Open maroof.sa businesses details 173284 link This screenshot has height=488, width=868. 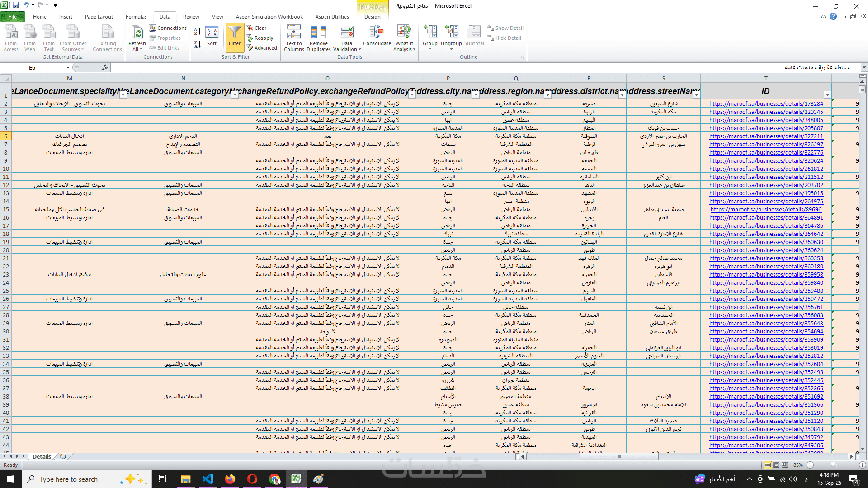coord(766,104)
